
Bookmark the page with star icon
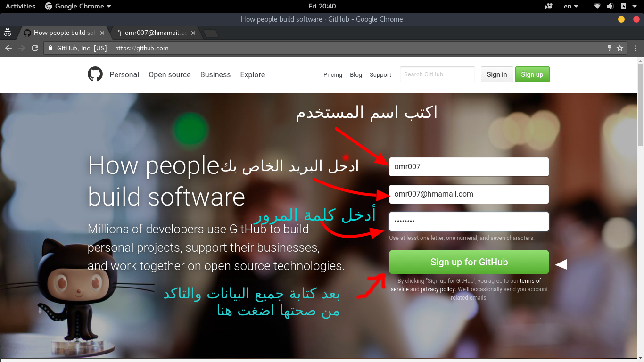(x=620, y=48)
